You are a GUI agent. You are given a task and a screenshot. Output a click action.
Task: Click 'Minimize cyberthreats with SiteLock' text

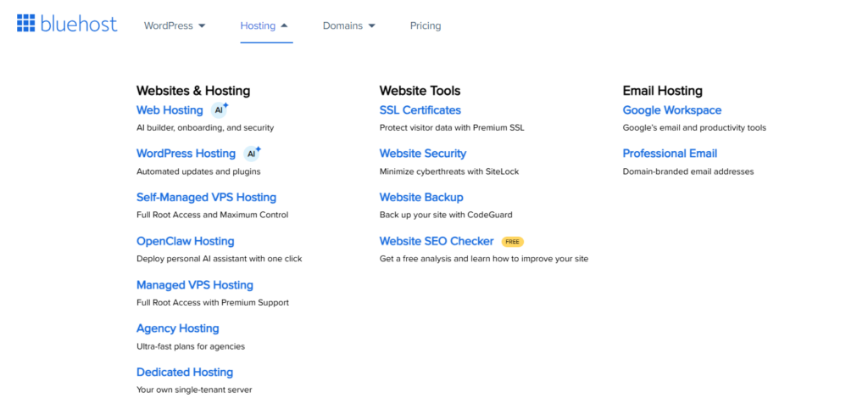coord(449,171)
